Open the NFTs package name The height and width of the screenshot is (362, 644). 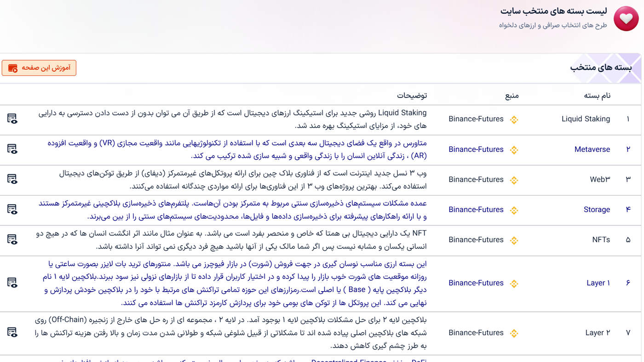pyautogui.click(x=601, y=240)
